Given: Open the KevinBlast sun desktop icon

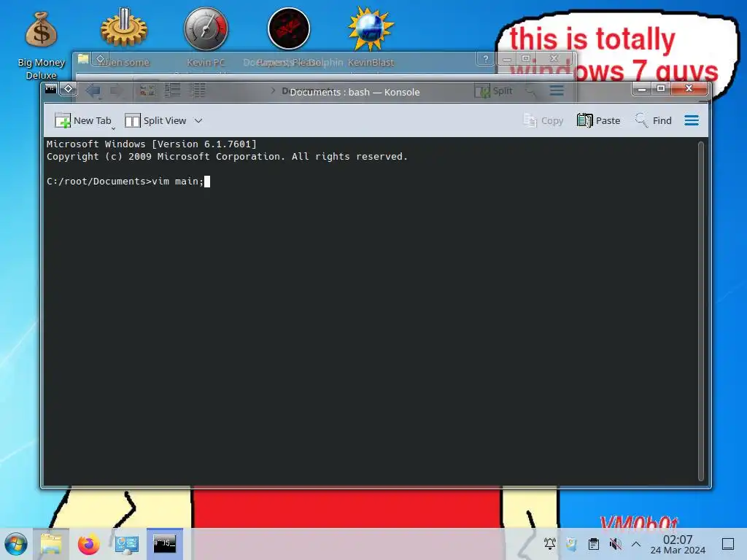Looking at the screenshot, I should click(x=371, y=29).
